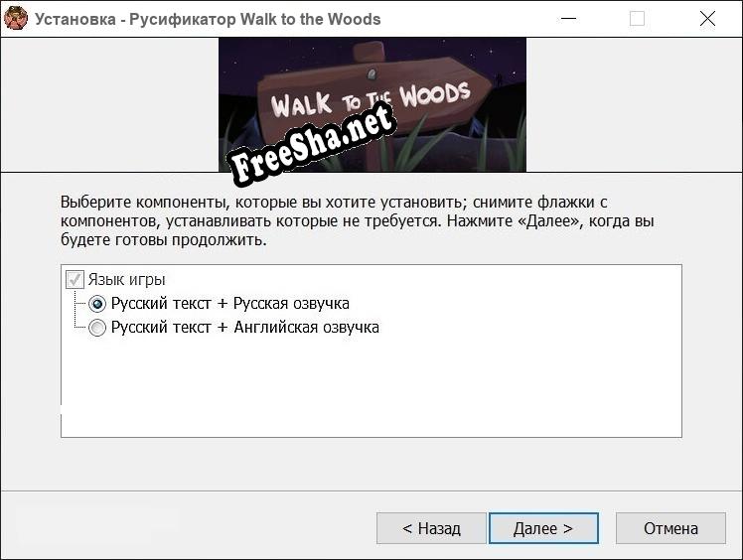Choose the Английская озвучка radio button
The width and height of the screenshot is (743, 560).
click(x=97, y=328)
